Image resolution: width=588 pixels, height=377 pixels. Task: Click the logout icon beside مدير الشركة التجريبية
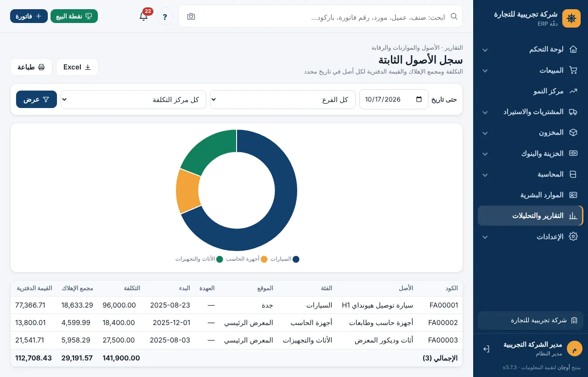[x=486, y=349]
